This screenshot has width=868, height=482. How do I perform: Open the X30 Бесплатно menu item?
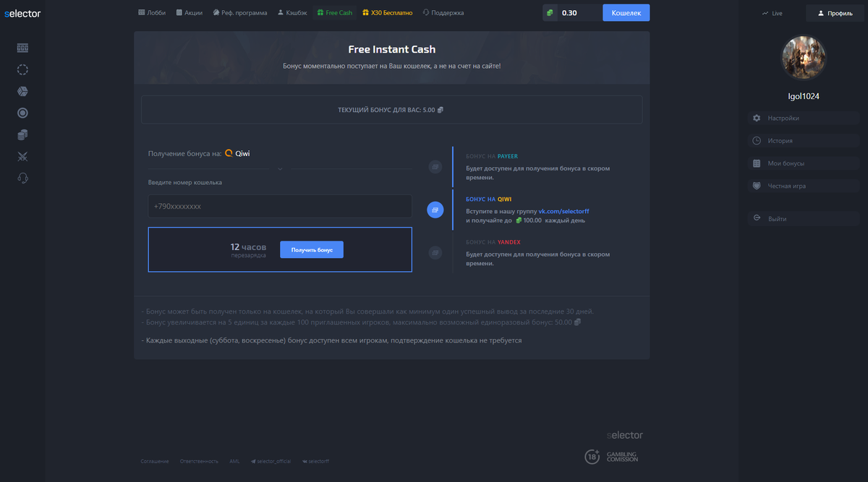tap(387, 13)
